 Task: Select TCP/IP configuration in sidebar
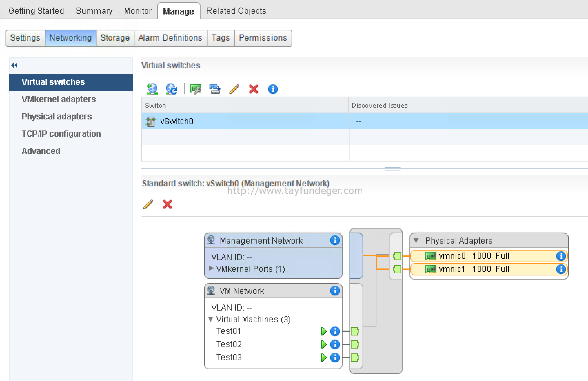point(71,134)
